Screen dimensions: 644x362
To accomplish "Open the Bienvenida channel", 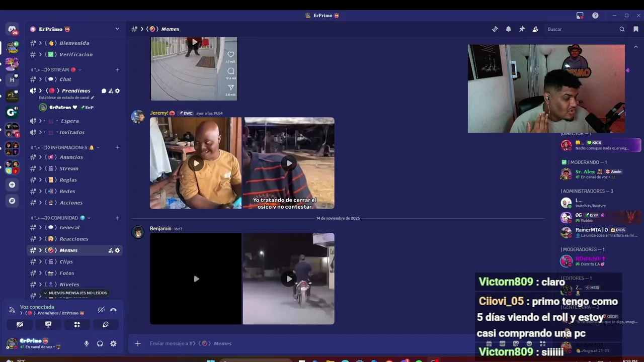I will [x=74, y=43].
